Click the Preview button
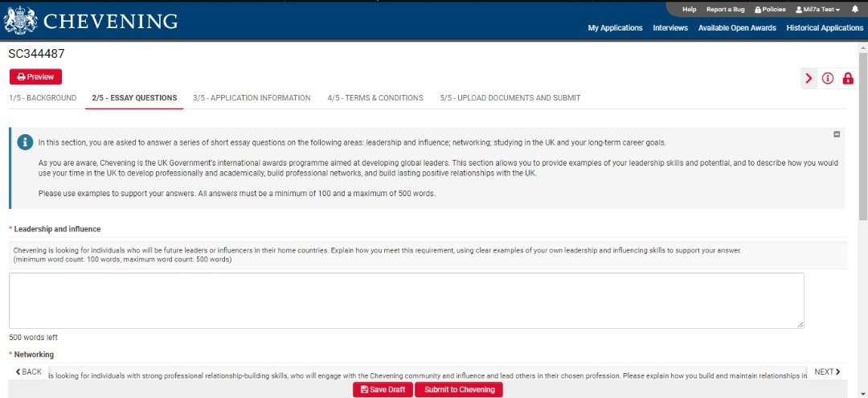This screenshot has height=398, width=868. 35,77
